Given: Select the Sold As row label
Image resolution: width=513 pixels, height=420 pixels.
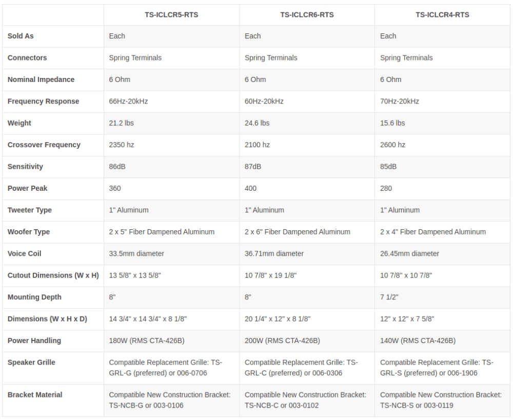Looking at the screenshot, I should pos(21,36).
